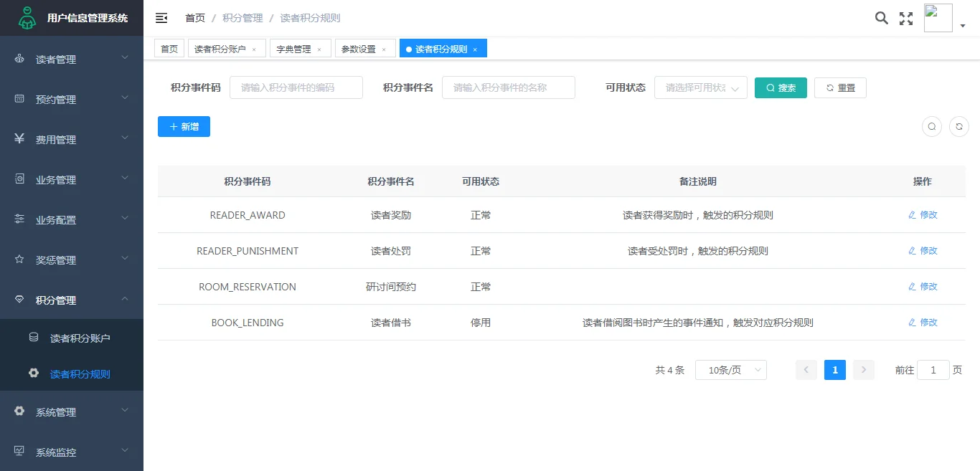Screen dimensions: 980x471
Task: Click the 系统监控 monitor icon
Action: [x=19, y=452]
